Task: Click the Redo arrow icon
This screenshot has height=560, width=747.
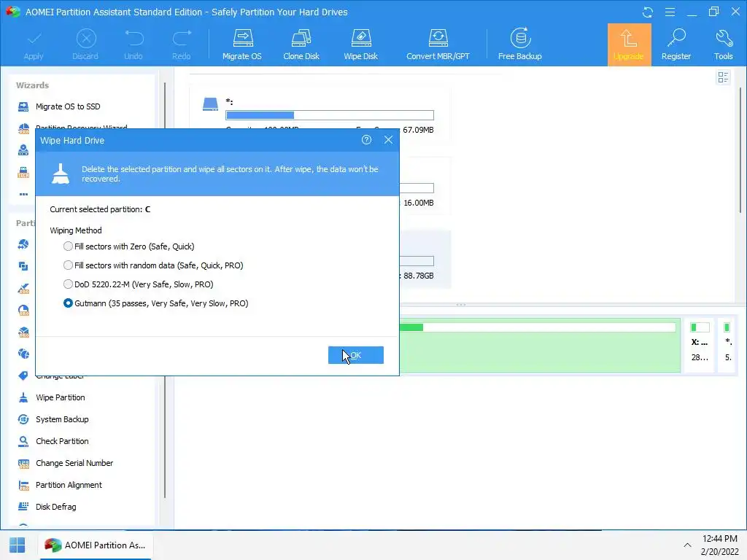Action: click(x=182, y=38)
